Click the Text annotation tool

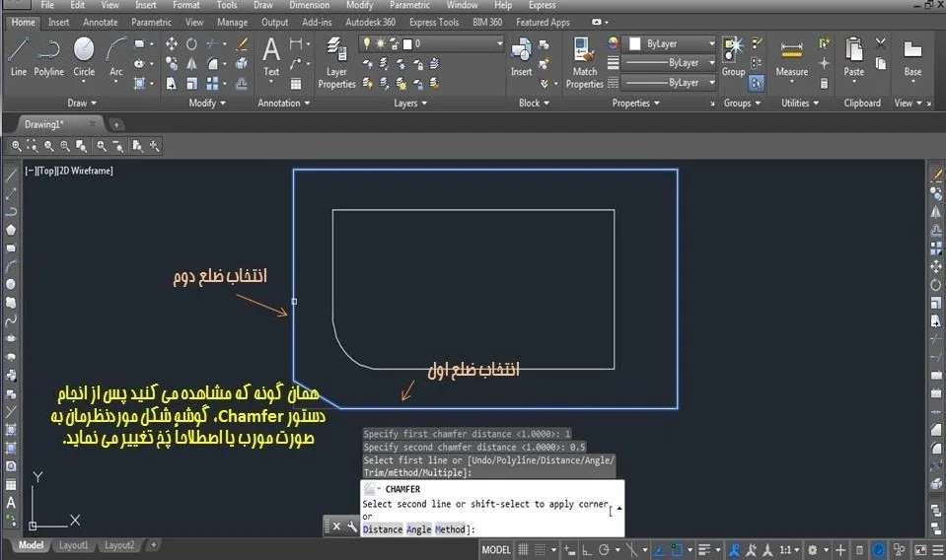271,56
